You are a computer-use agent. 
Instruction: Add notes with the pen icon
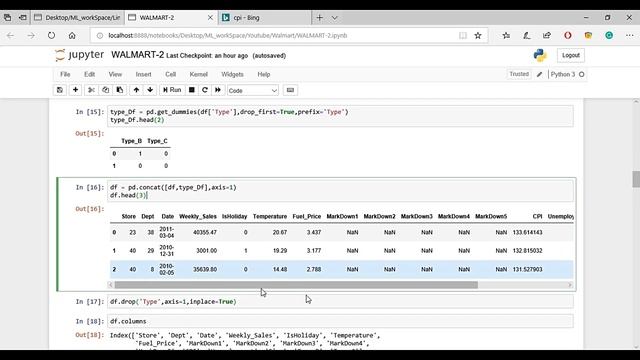[x=527, y=36]
